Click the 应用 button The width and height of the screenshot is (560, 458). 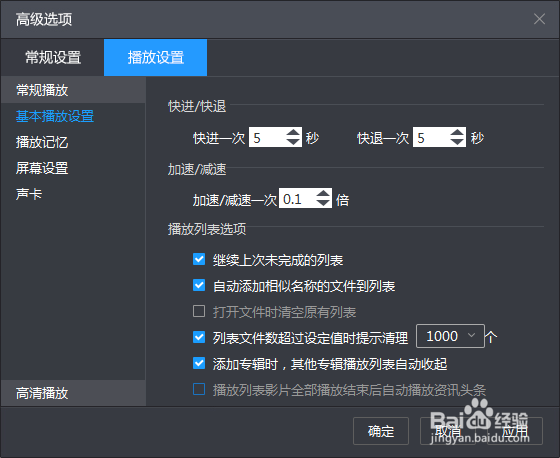pyautogui.click(x=515, y=431)
